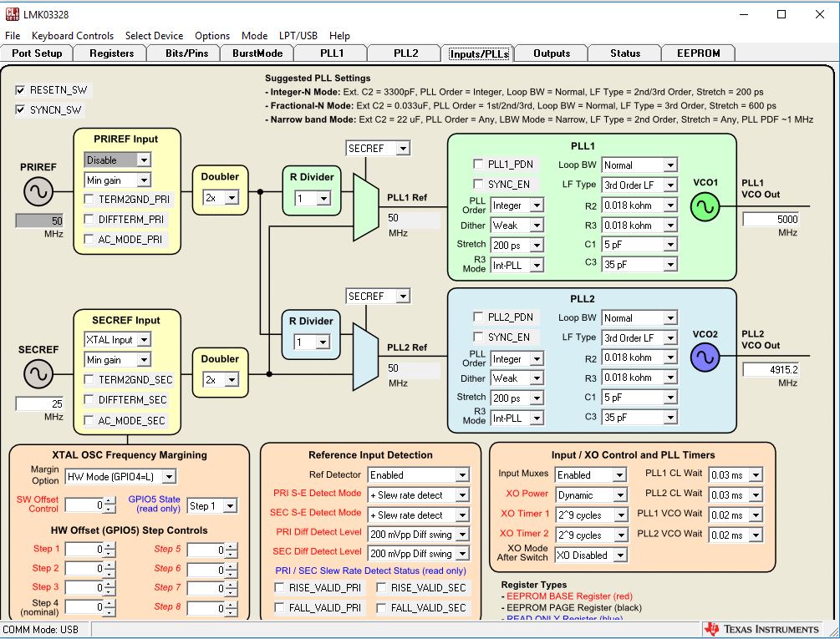Increment the Step 1 offset spinner
The width and height of the screenshot is (840, 639).
coord(109,546)
